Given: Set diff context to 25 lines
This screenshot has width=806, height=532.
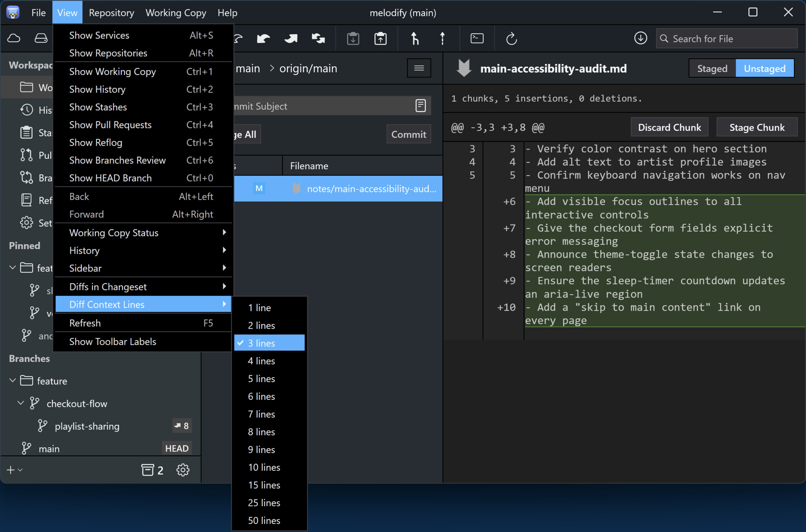Looking at the screenshot, I should click(x=269, y=503).
